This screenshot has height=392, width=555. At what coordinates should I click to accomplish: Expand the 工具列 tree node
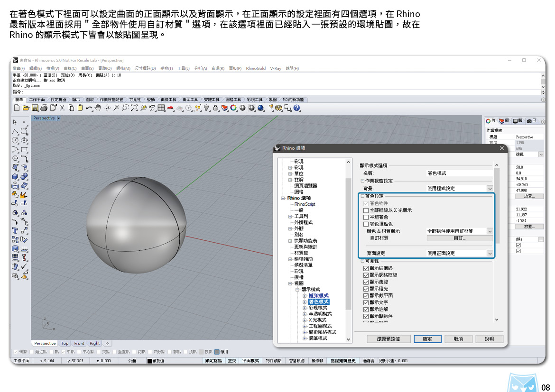tap(290, 217)
